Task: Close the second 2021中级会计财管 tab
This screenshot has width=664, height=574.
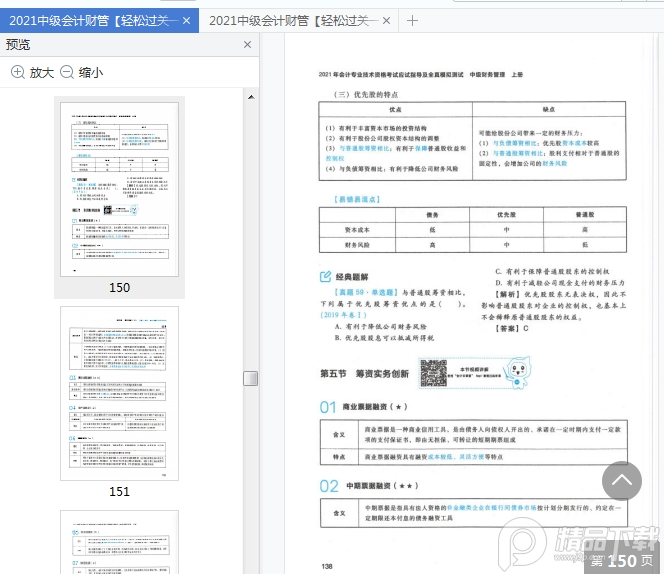Action: click(386, 20)
